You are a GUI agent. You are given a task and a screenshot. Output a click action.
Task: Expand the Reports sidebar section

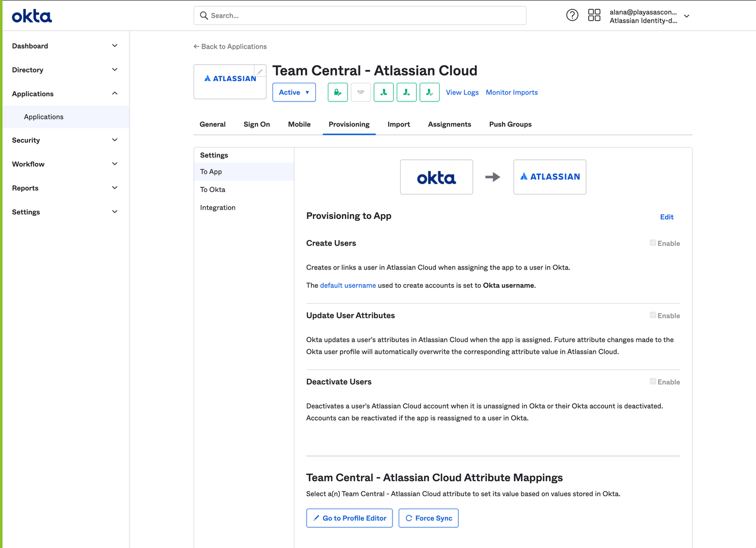(65, 188)
